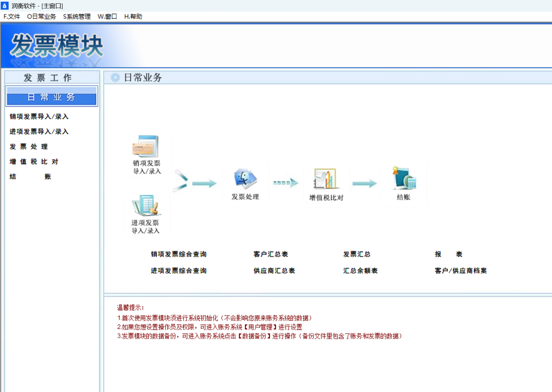Click tip 3 about 数据备份
The image size is (552, 392).
tap(260, 336)
